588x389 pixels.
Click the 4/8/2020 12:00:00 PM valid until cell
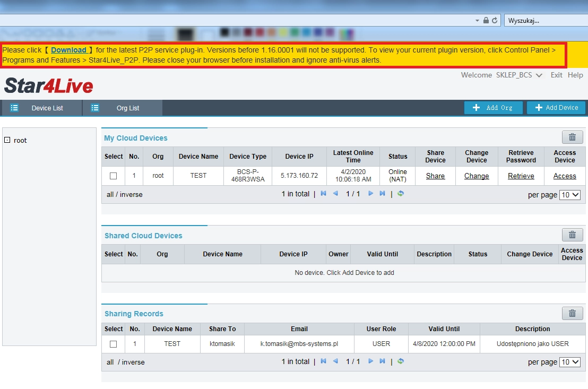point(444,343)
